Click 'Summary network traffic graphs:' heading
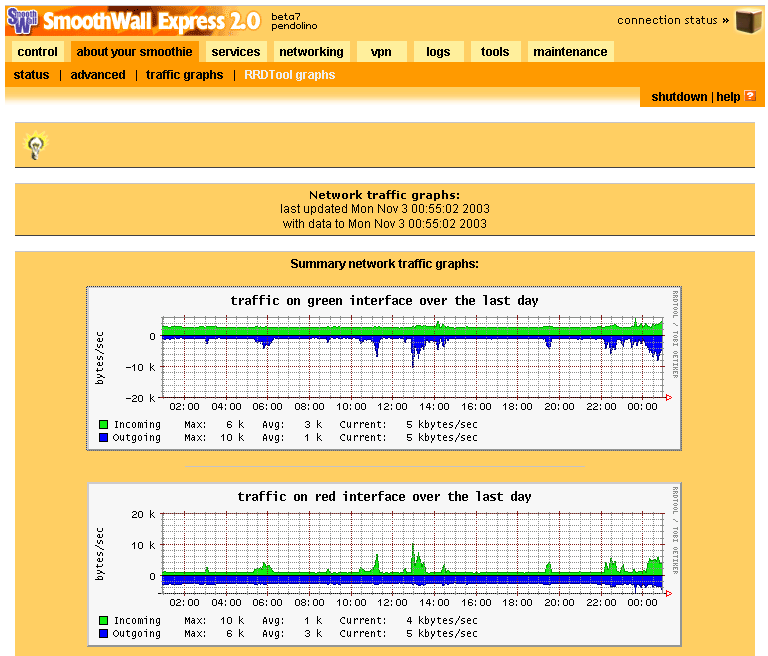 pyautogui.click(x=384, y=264)
